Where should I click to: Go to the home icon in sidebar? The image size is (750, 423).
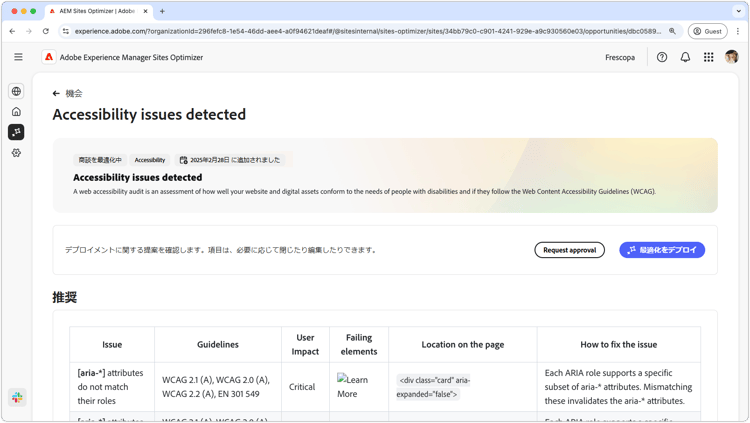click(x=16, y=111)
